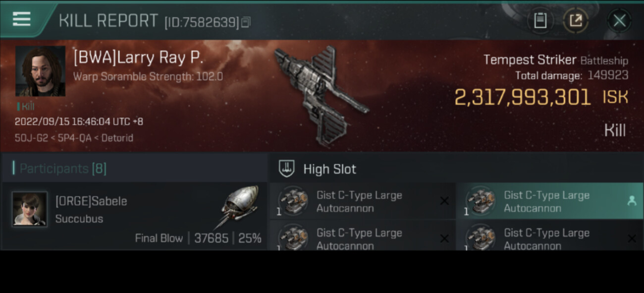Open Sabele's pilot portrait
This screenshot has width=644, height=293.
pyautogui.click(x=30, y=209)
